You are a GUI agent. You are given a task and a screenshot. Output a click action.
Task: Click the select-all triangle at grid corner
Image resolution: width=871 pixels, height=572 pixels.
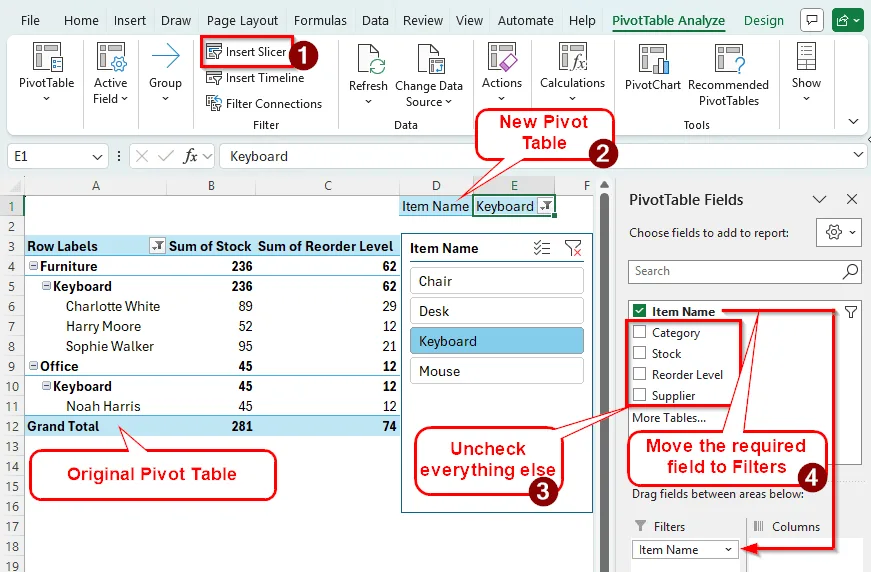click(15, 186)
